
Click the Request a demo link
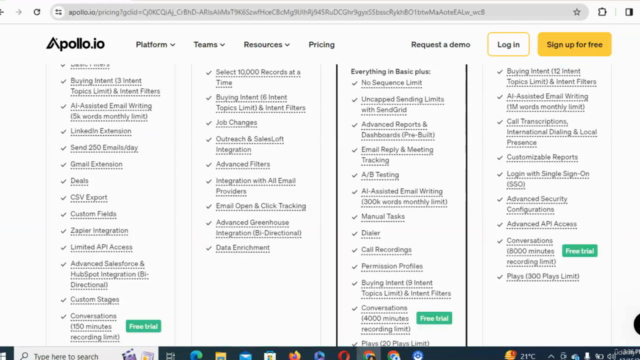point(440,44)
